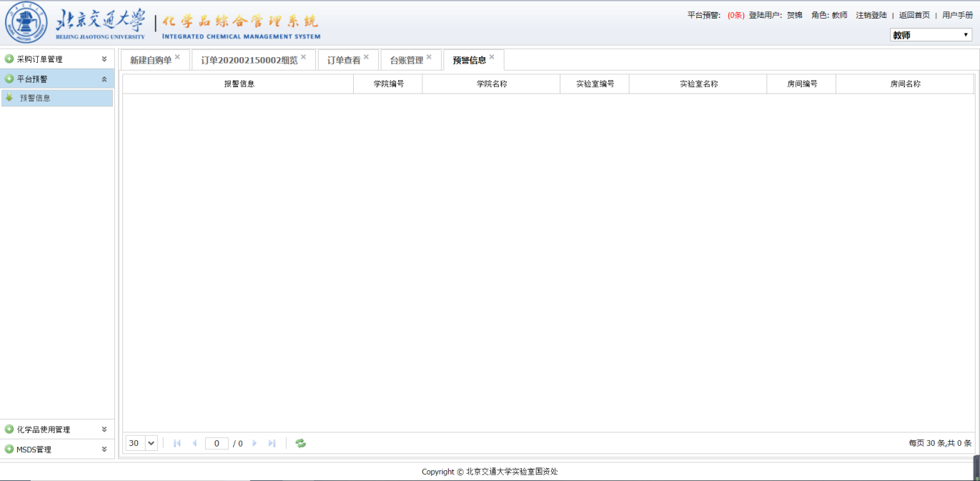This screenshot has height=481, width=980.
Task: Close the 新建自购单 tab
Action: pos(177,57)
